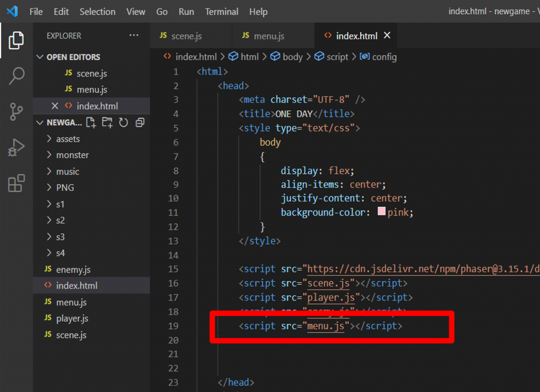Click the body breadcrumb segment
Image resolution: width=540 pixels, height=392 pixels.
(x=292, y=57)
